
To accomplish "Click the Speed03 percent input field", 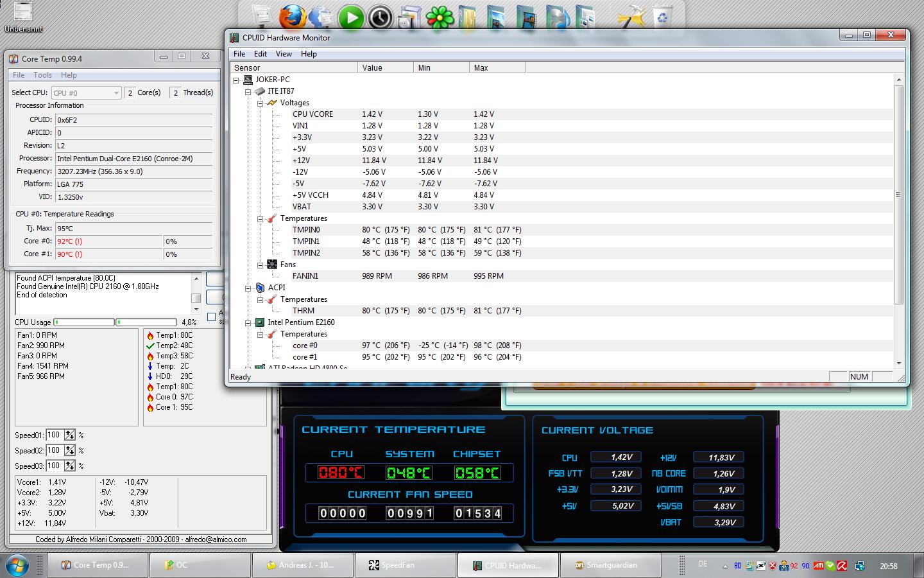I will (x=55, y=466).
